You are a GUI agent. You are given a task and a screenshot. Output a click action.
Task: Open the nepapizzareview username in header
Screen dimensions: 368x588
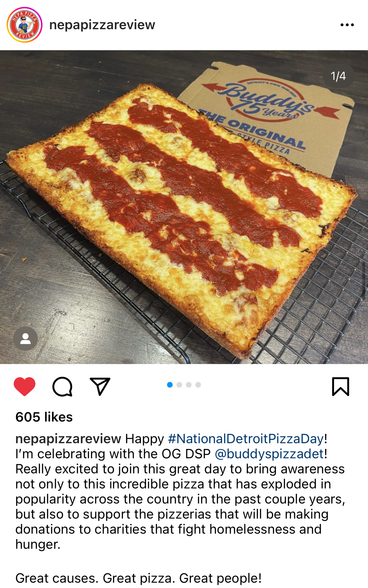(102, 25)
